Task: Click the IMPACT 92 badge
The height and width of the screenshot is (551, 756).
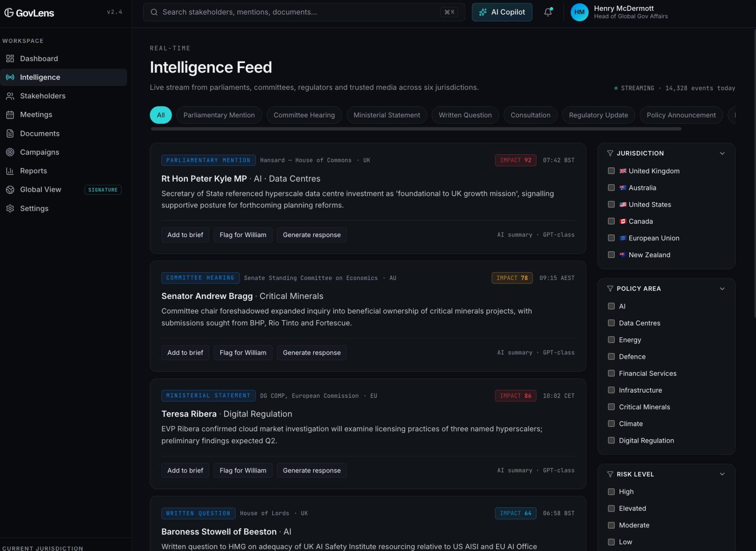Action: click(x=515, y=160)
